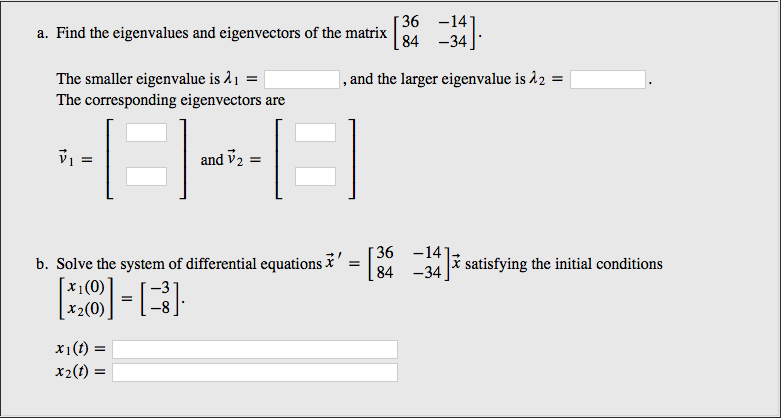Click the 'b.' question marker
Screen dimensions: 784x420
pyautogui.click(x=43, y=264)
